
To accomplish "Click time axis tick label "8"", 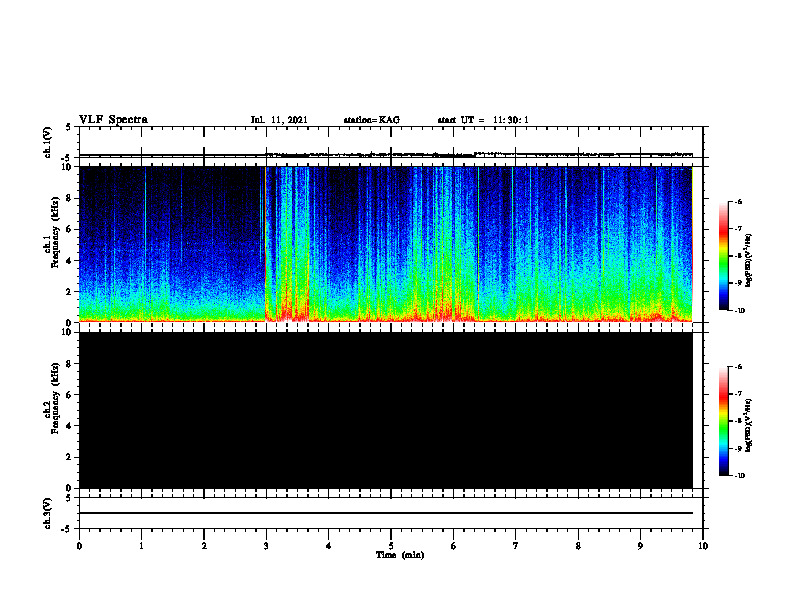I will pyautogui.click(x=578, y=546).
